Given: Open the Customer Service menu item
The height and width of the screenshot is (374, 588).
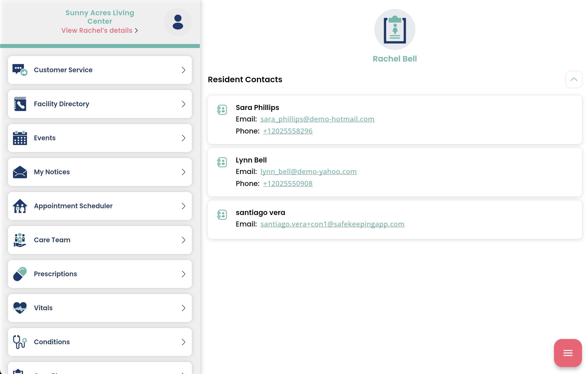Looking at the screenshot, I should [100, 70].
